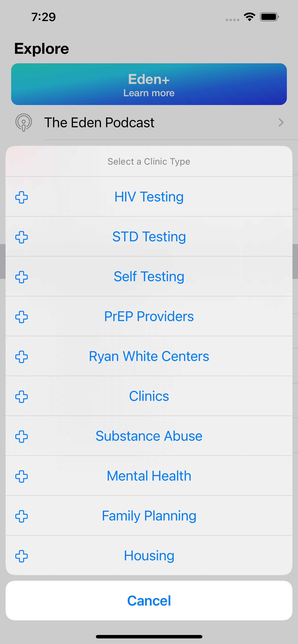
Task: Tap the cross icon beside HIV Testing
Action: (22, 197)
